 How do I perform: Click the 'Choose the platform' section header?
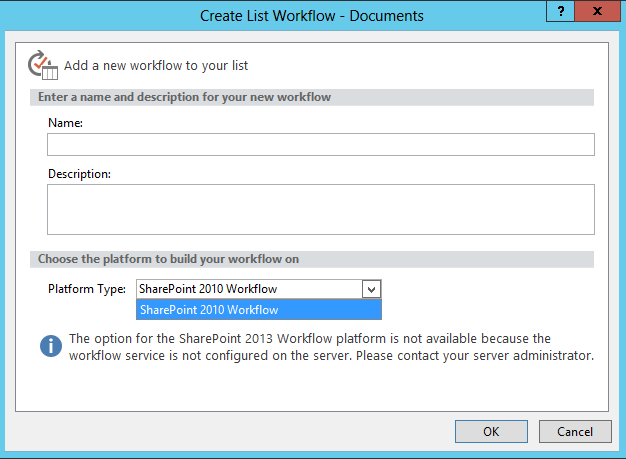(169, 259)
